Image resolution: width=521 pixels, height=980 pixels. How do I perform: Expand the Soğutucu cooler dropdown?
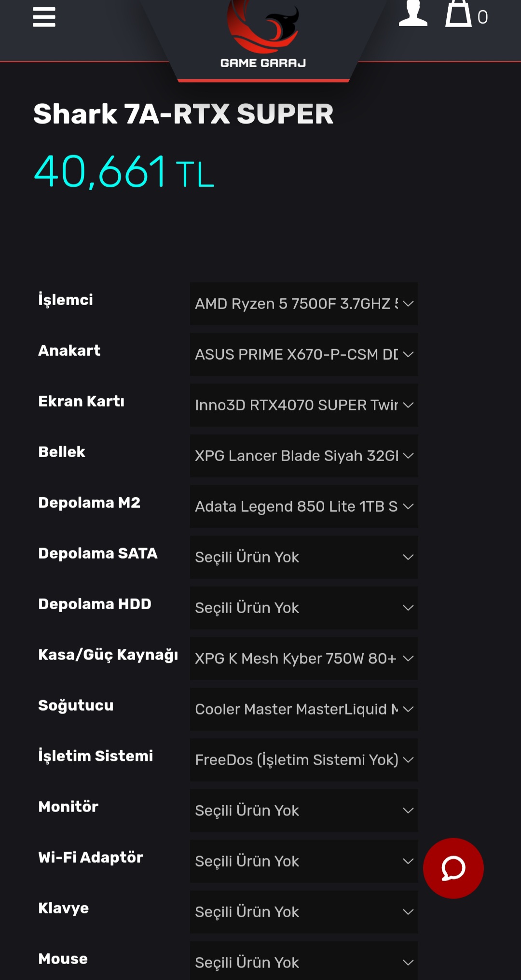304,709
